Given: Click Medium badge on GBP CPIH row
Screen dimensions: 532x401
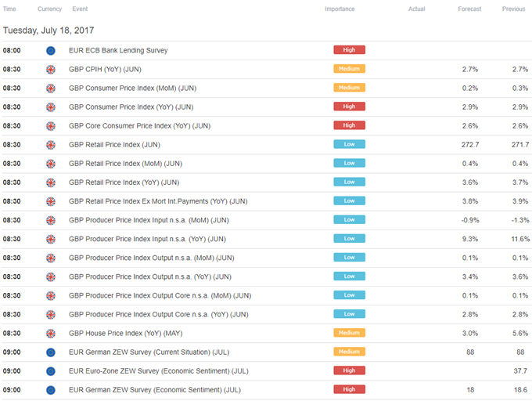Looking at the screenshot, I should [349, 69].
